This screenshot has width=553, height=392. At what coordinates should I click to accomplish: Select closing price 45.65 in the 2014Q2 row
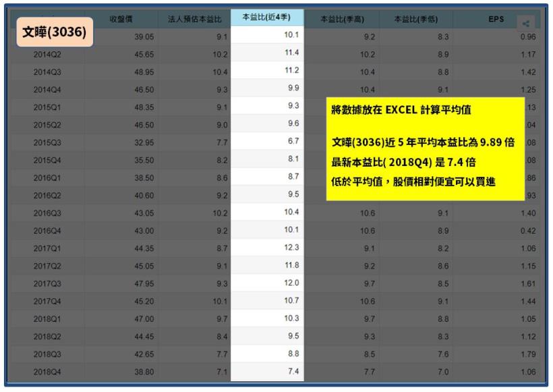pyautogui.click(x=144, y=55)
